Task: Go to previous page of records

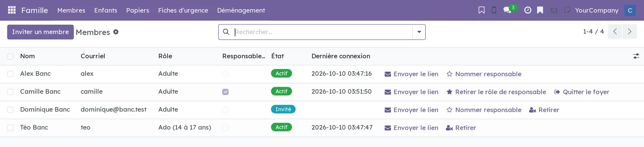Action: [615, 31]
